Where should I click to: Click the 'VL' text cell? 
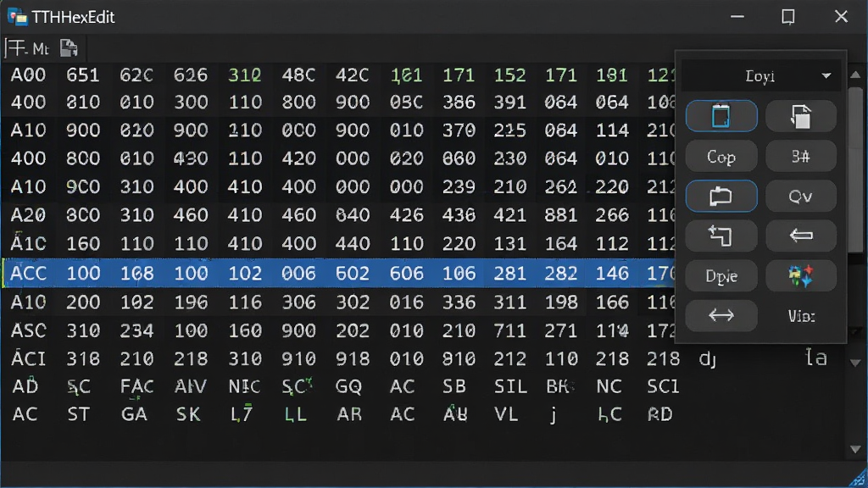tap(507, 413)
